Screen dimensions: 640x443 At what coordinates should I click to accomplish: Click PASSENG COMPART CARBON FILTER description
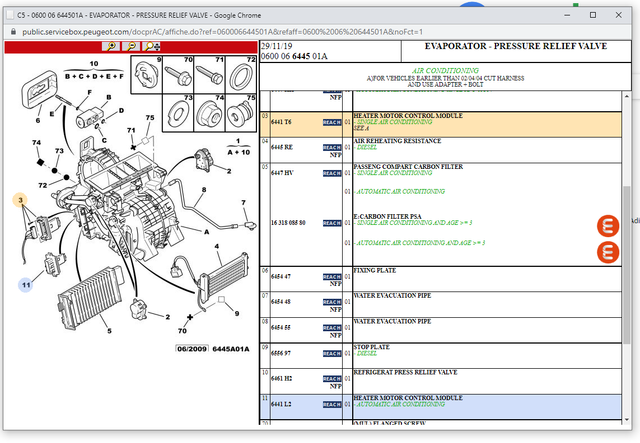[x=408, y=167]
